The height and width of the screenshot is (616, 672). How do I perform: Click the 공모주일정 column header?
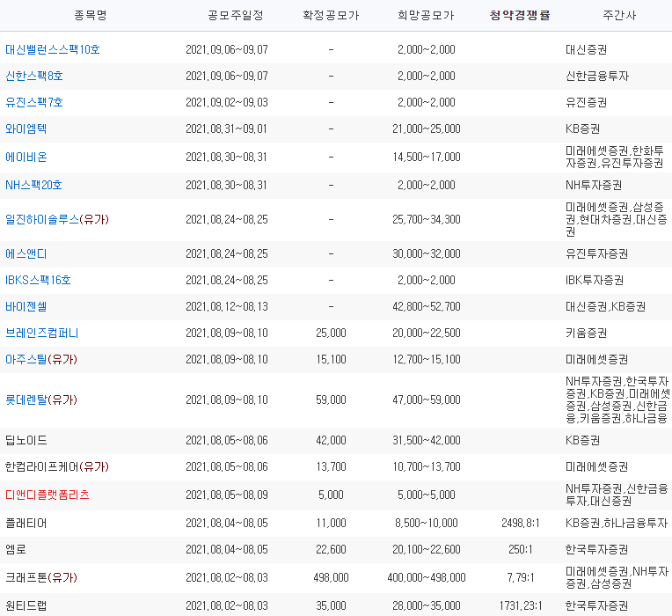(x=235, y=16)
